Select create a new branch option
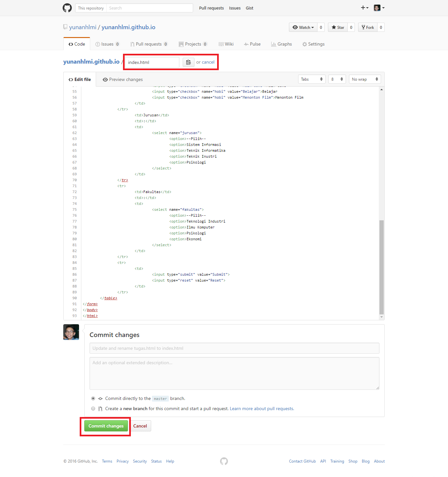The height and width of the screenshot is (477, 448). coord(93,409)
